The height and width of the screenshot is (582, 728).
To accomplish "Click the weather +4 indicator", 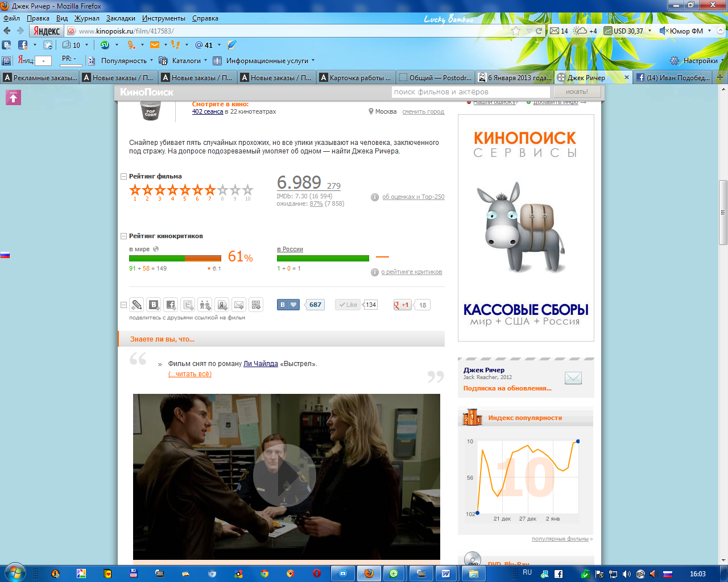I will 585,31.
